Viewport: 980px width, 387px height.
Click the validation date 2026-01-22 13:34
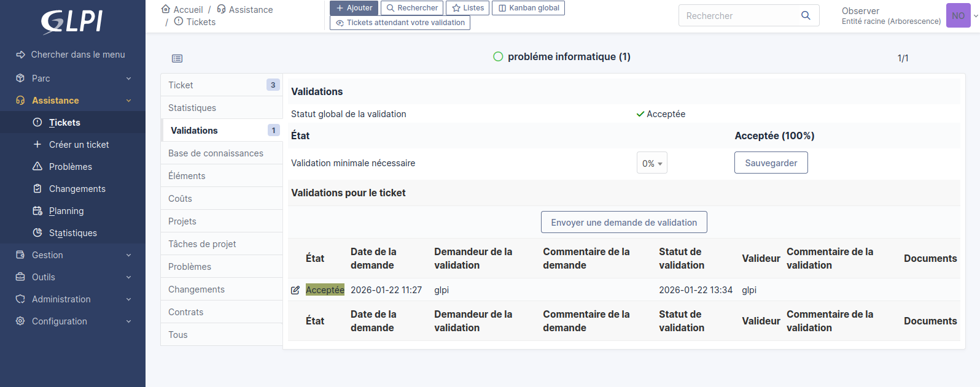(x=696, y=290)
